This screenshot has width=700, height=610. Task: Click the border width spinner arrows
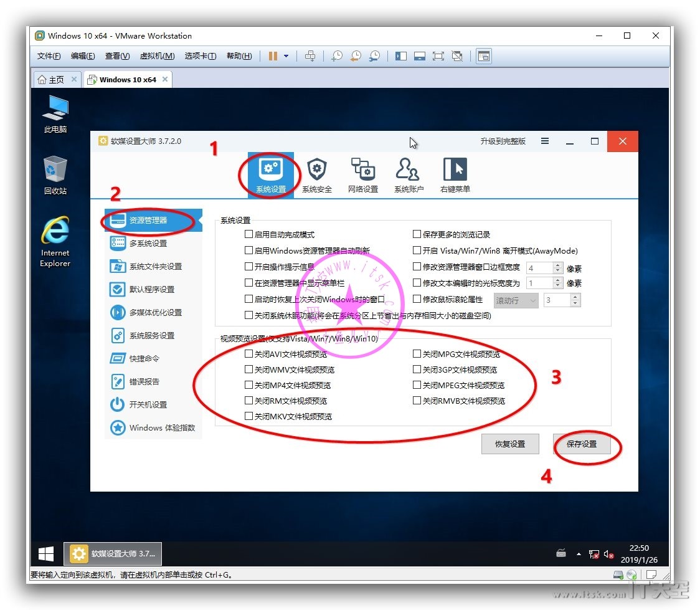click(557, 268)
